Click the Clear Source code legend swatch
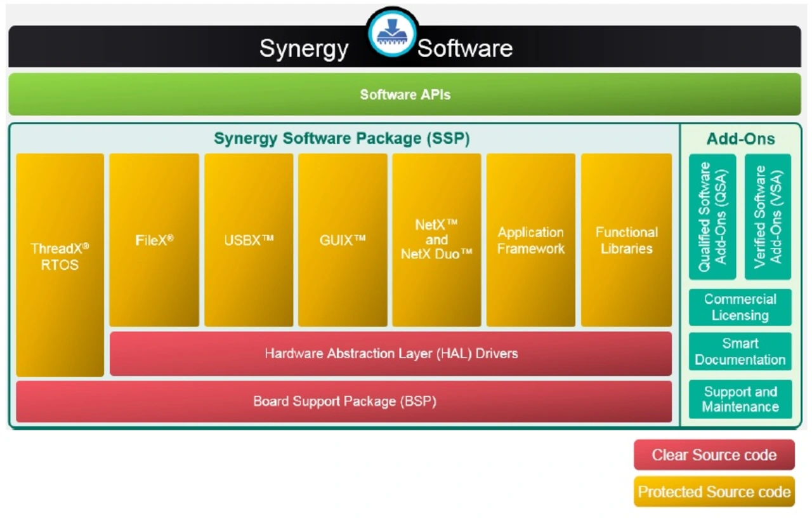This screenshot has width=812, height=520. (714, 455)
